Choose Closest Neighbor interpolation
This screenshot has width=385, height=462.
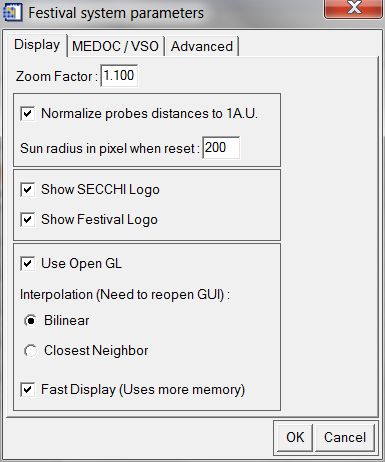point(31,351)
